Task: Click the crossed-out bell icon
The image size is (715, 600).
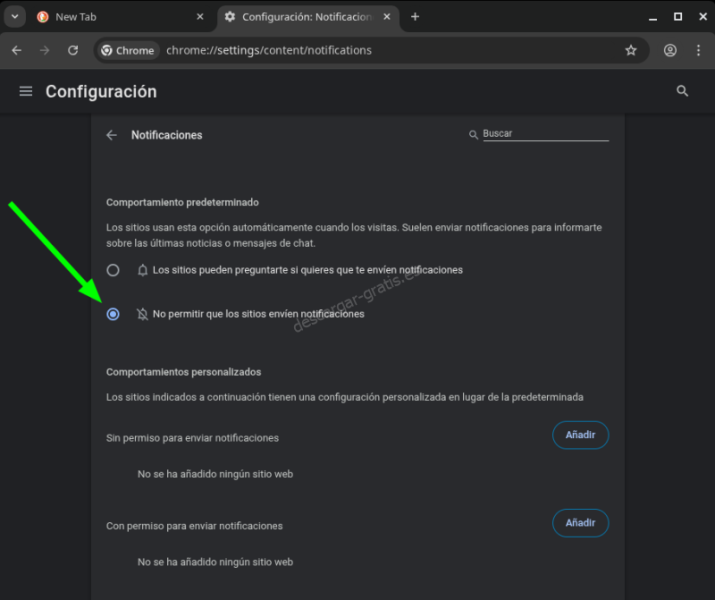Action: click(142, 314)
